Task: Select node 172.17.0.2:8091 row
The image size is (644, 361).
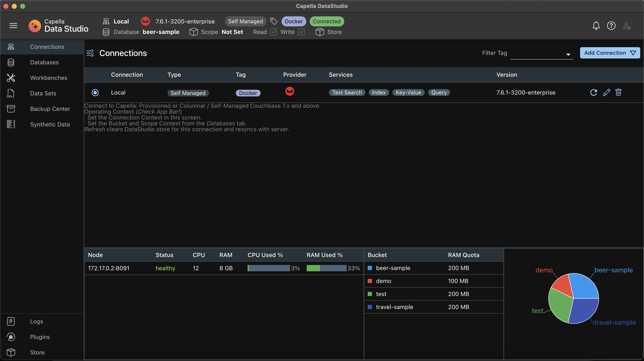Action: point(224,268)
